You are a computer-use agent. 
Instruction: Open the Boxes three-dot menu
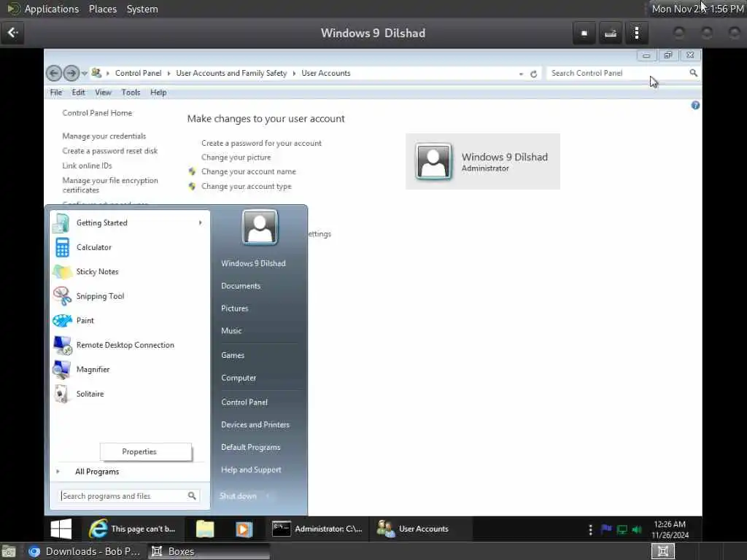click(637, 34)
